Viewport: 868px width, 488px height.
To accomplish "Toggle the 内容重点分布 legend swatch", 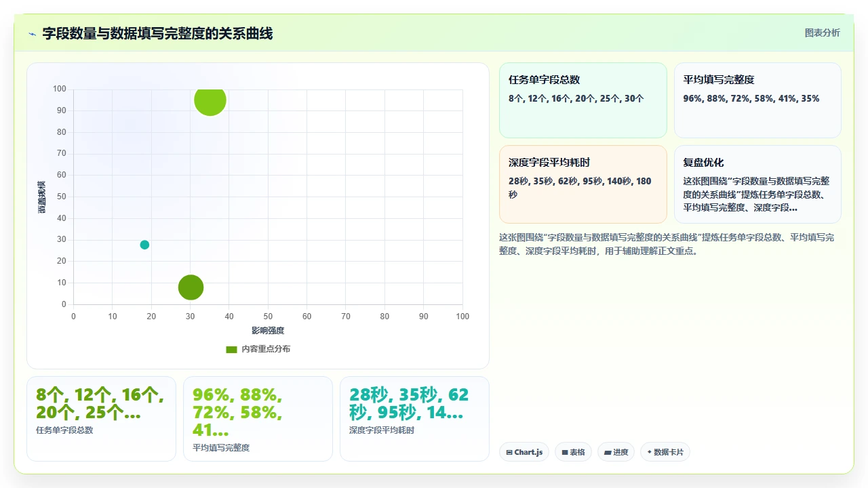I will (231, 349).
